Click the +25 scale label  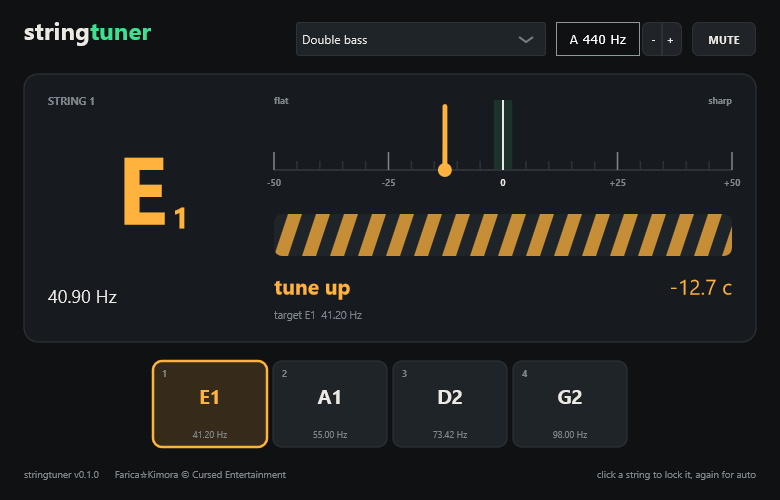tap(617, 183)
